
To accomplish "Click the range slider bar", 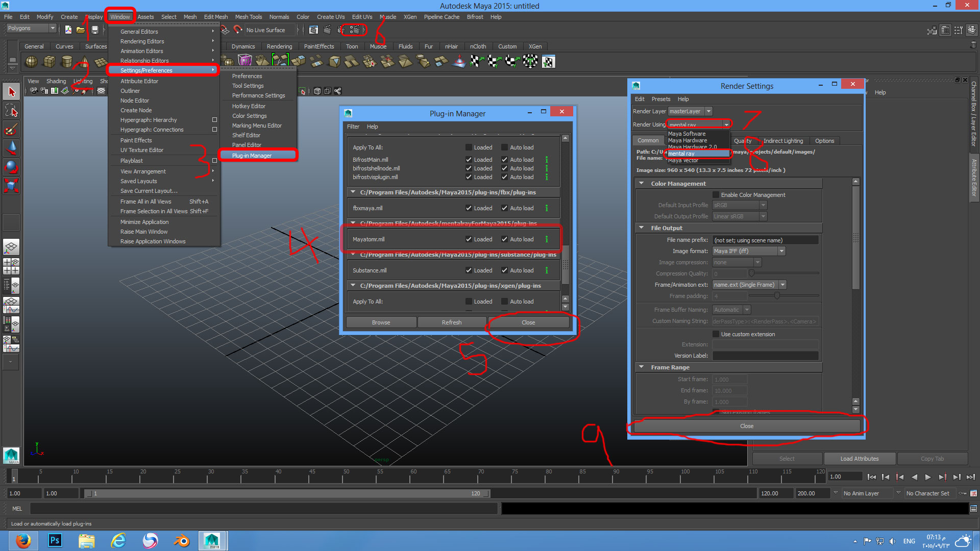I will tap(287, 493).
